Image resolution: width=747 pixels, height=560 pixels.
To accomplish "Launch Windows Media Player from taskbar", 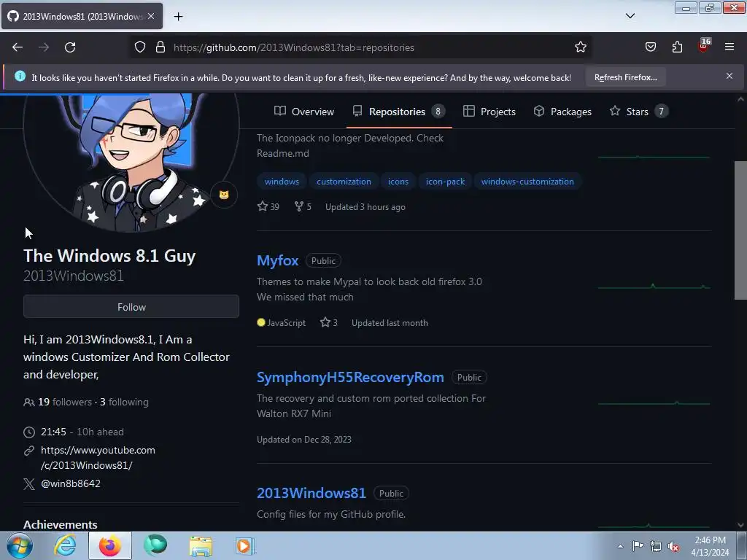I will (x=245, y=545).
